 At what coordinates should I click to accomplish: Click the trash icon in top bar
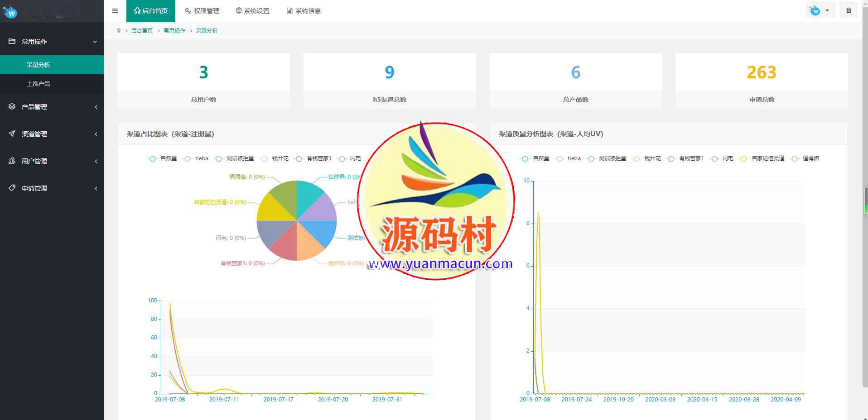(849, 10)
